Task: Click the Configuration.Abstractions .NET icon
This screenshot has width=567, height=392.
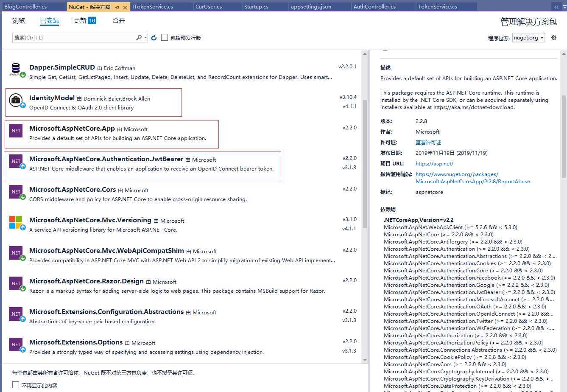Action: pos(16,314)
